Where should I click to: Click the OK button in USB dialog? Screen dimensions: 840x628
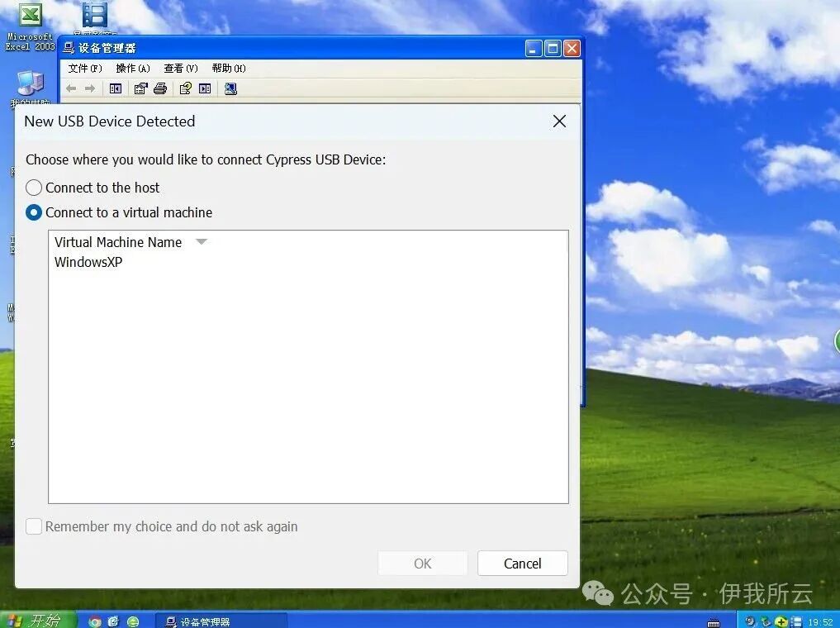[422, 564]
